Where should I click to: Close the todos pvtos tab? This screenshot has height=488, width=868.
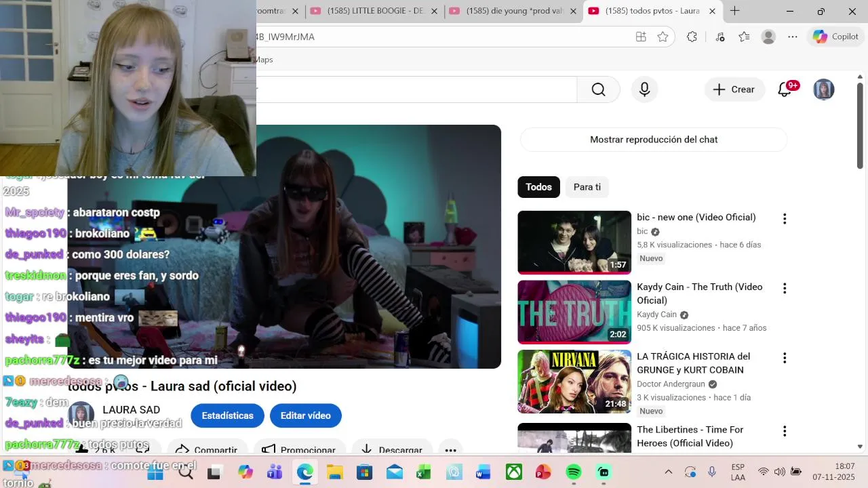pos(712,11)
